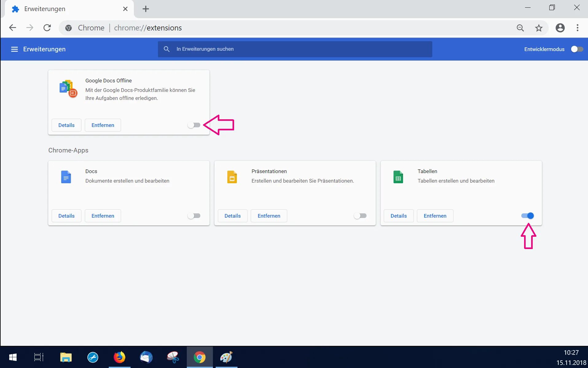Disable the Tabellen app toggle
The image size is (588, 368).
click(x=528, y=216)
